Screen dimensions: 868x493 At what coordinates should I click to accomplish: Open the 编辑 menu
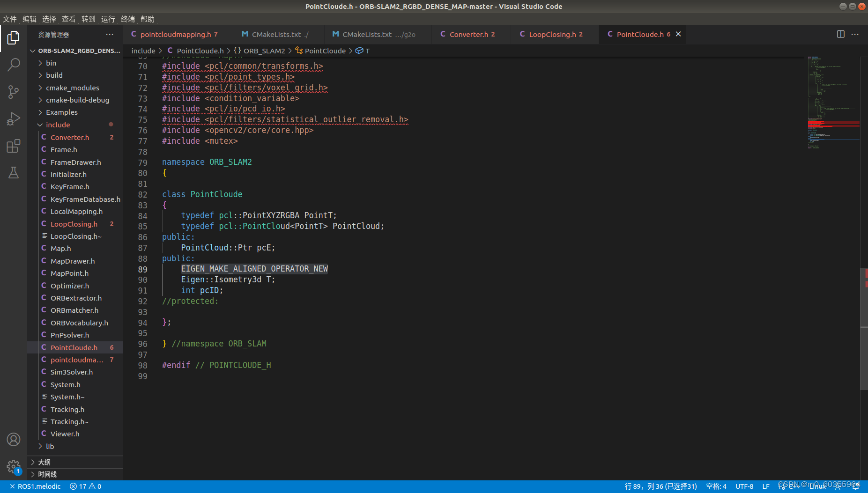click(30, 19)
